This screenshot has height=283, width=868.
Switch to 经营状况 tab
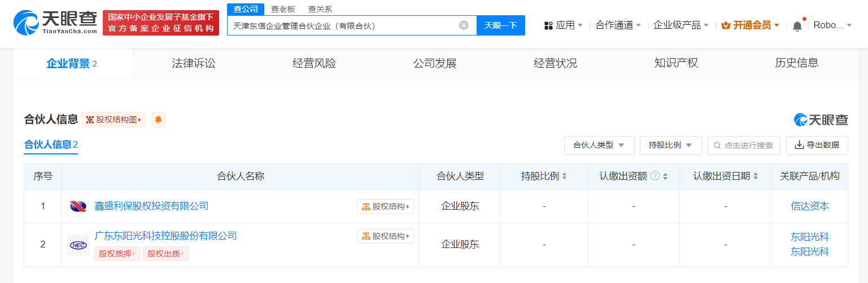(555, 63)
